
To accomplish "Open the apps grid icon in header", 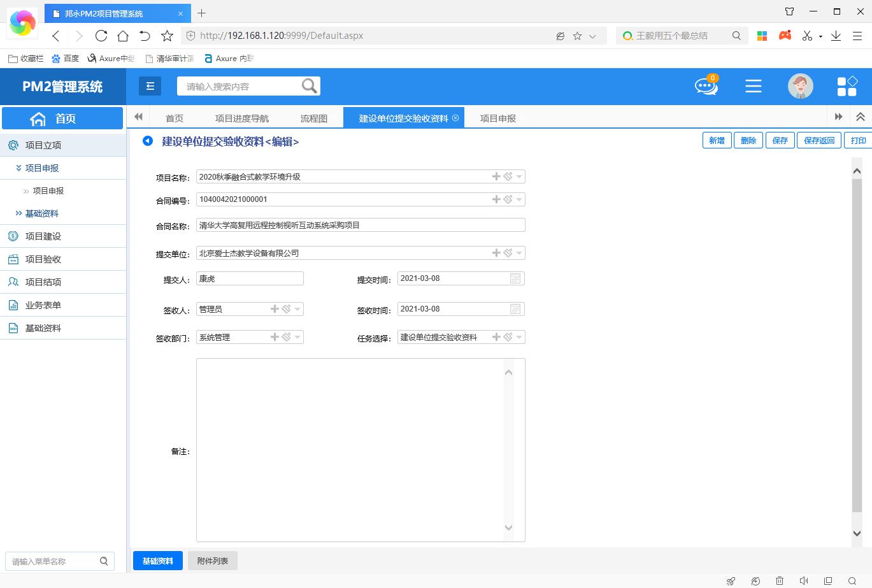I will pyautogui.click(x=847, y=86).
